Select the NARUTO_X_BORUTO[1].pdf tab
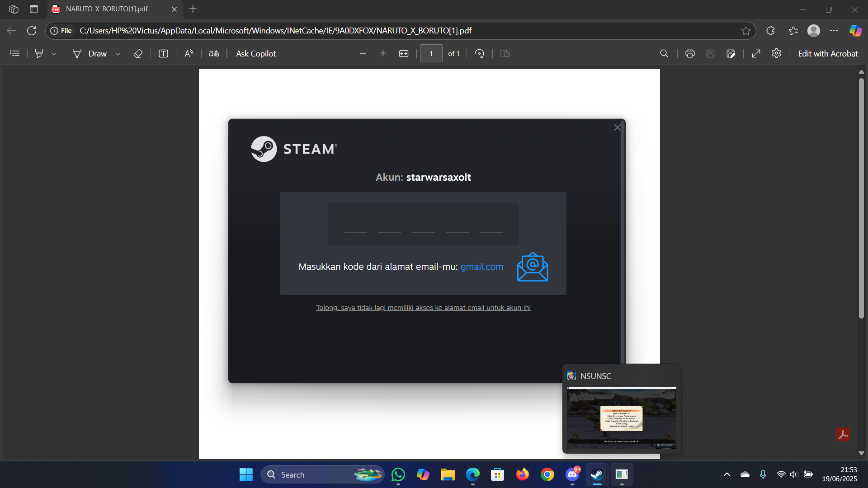 (x=107, y=9)
